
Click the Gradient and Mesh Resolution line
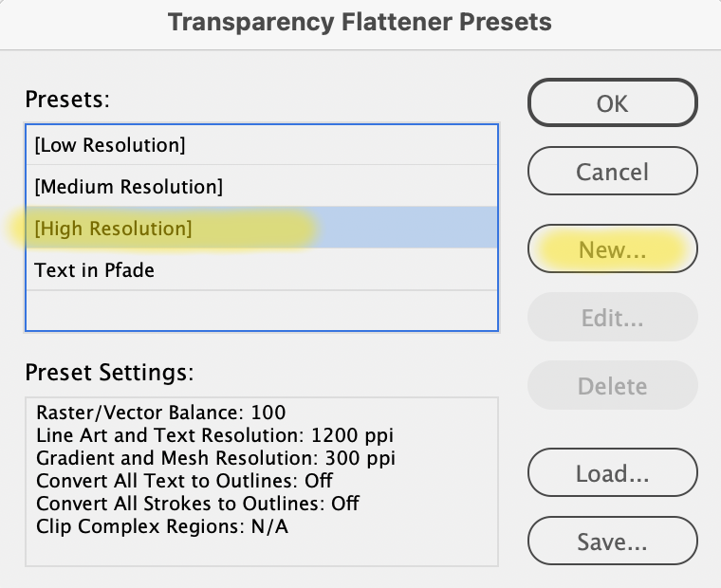point(215,458)
